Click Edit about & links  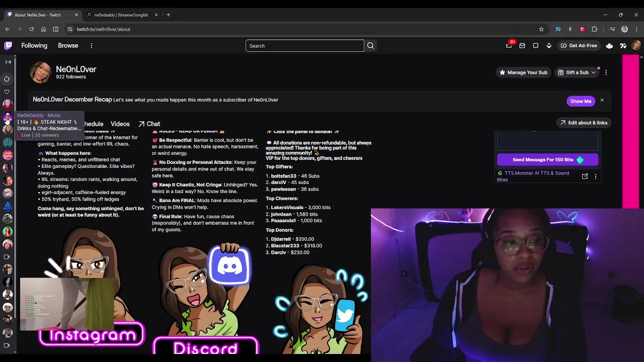coord(584,123)
